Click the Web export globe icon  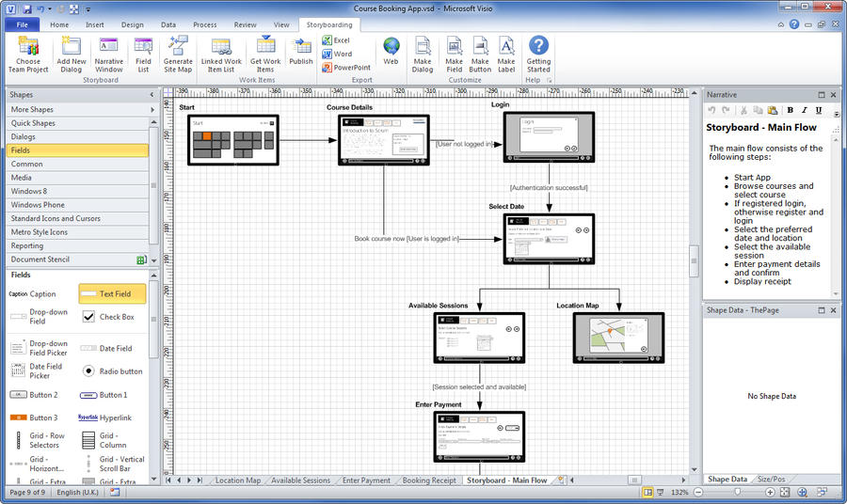tap(392, 46)
